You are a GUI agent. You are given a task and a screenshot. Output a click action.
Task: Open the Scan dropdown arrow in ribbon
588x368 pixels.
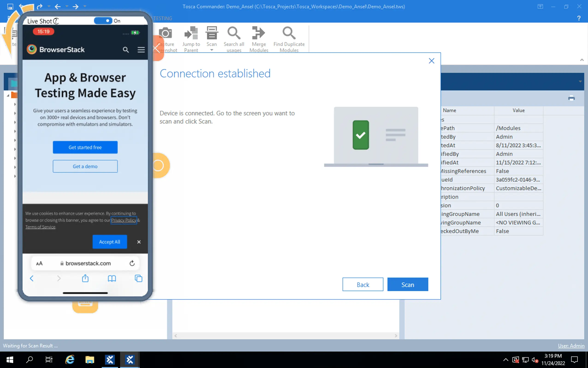point(211,50)
